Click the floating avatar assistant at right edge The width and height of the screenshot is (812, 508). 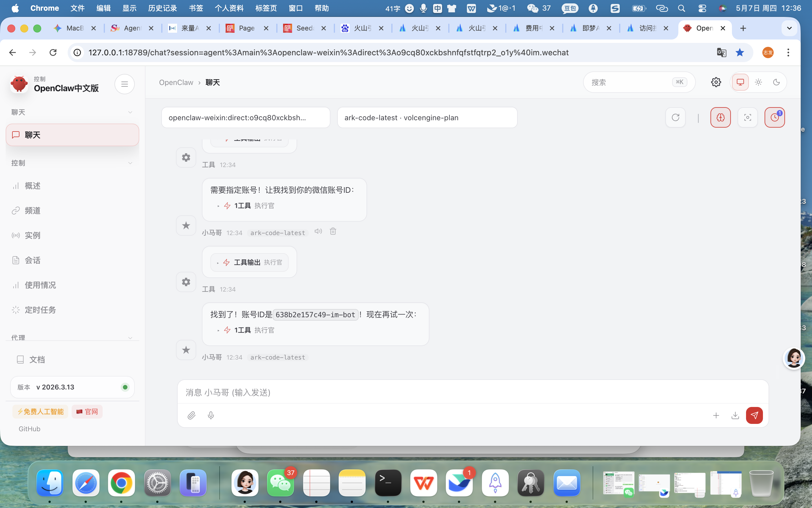pyautogui.click(x=794, y=358)
